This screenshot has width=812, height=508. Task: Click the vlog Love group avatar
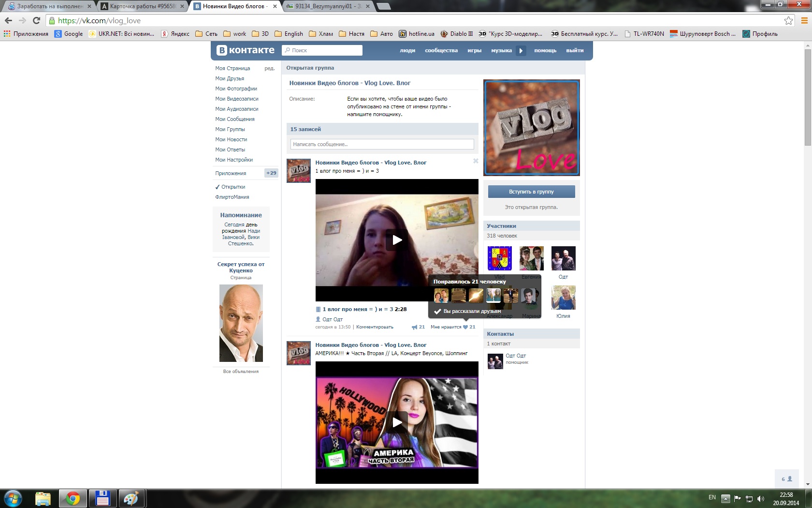(531, 128)
